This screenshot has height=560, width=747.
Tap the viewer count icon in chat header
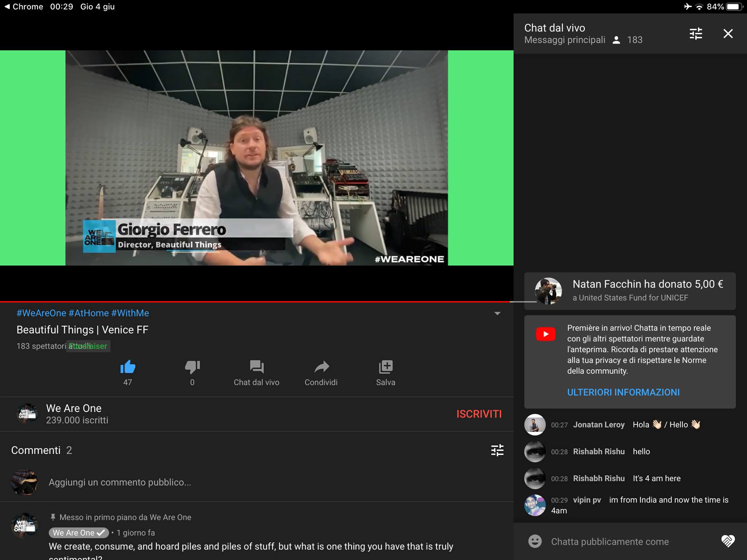616,40
